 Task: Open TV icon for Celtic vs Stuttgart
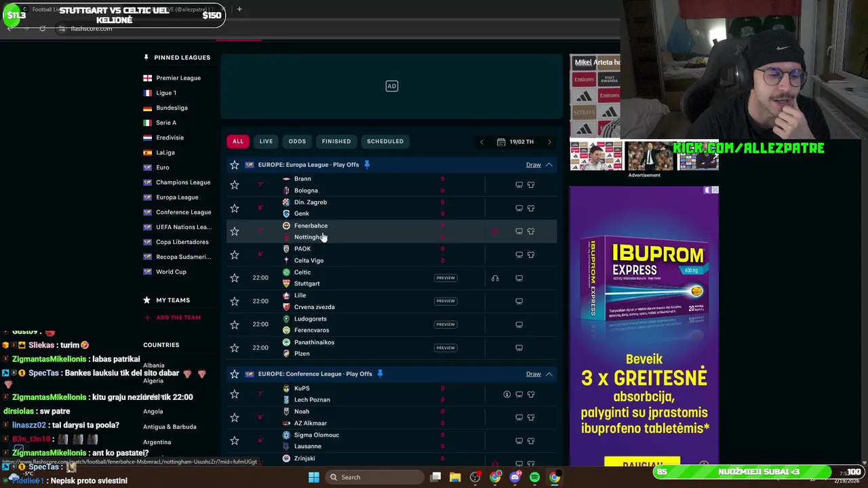[519, 278]
